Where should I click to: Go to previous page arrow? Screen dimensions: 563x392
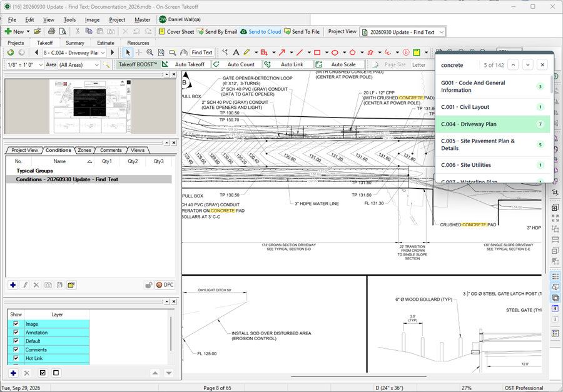pos(36,53)
